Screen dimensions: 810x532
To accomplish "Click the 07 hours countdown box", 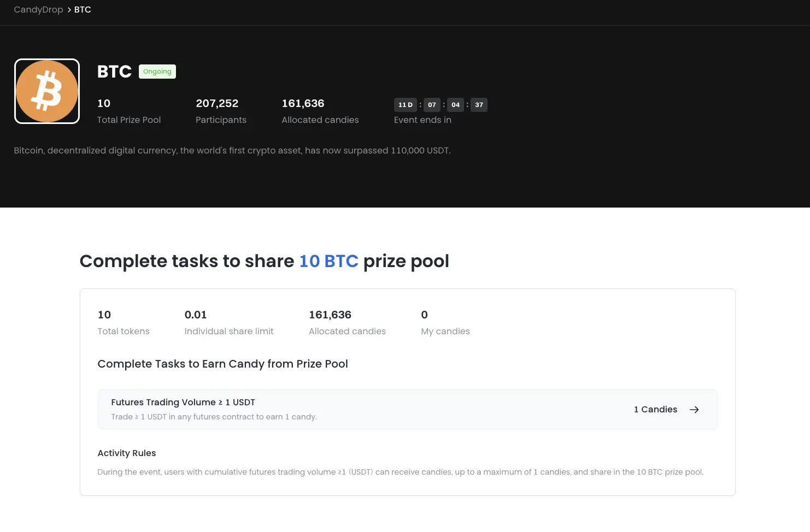I will [x=432, y=105].
